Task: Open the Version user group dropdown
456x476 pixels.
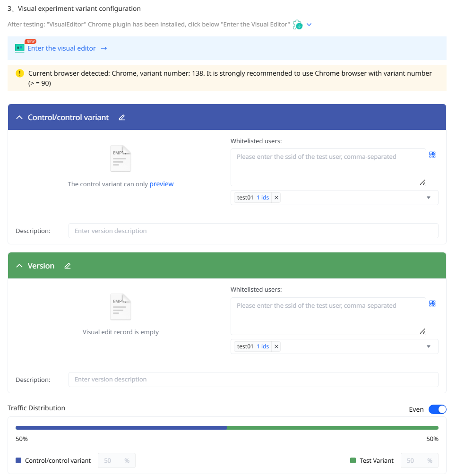Action: tap(429, 346)
